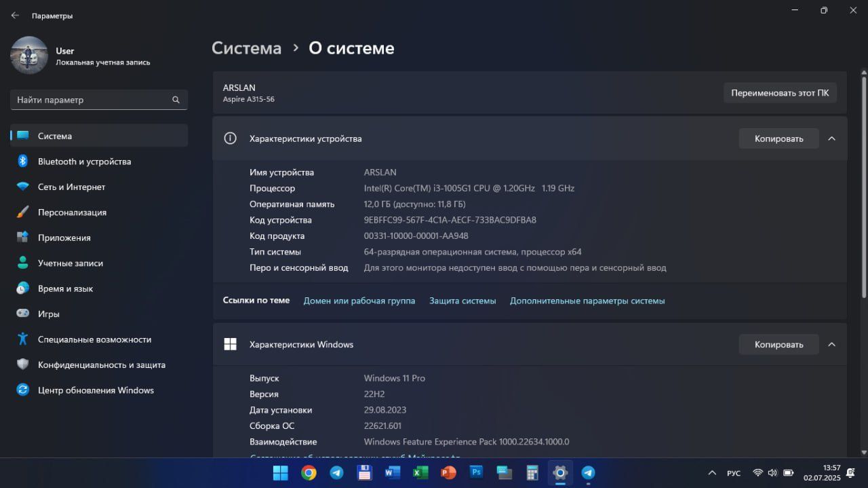
Task: Open the Start menu from the taskbar
Action: pos(280,472)
